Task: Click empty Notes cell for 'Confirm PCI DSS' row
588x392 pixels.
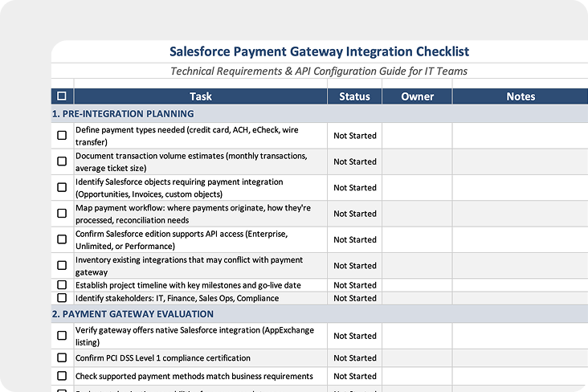Action: click(521, 358)
